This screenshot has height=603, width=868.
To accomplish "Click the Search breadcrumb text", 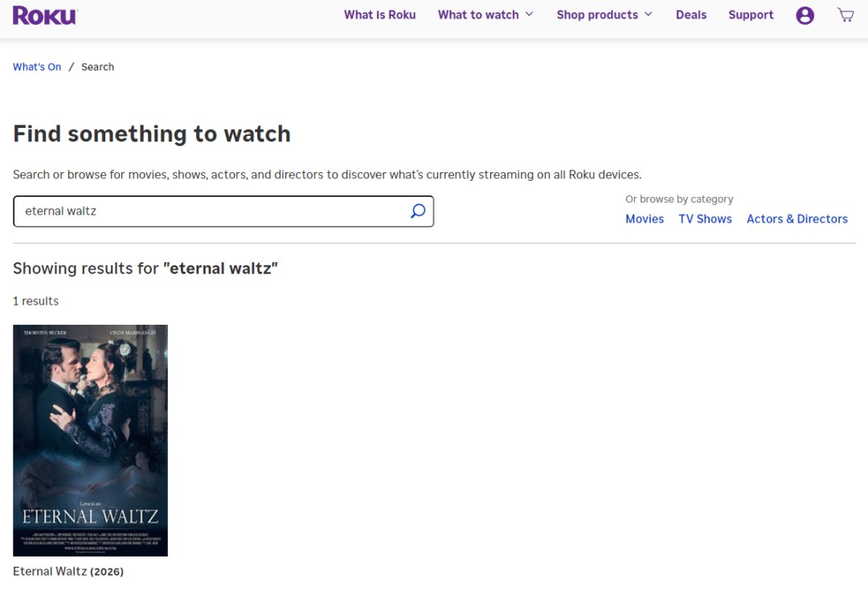I will (x=97, y=67).
